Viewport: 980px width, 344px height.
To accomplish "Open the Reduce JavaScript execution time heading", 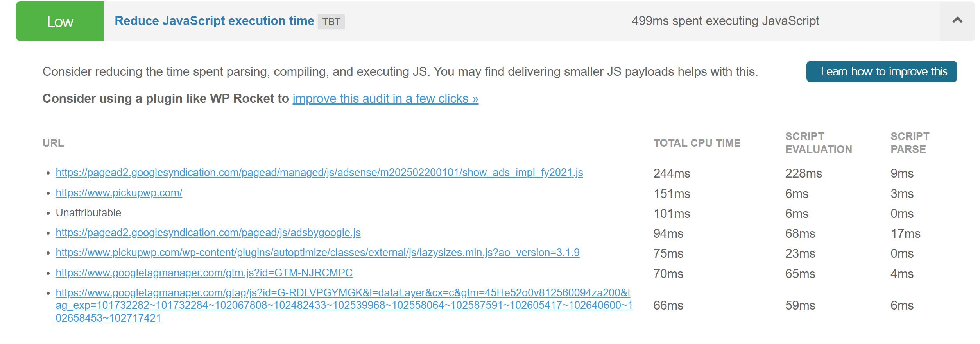I will (x=214, y=21).
